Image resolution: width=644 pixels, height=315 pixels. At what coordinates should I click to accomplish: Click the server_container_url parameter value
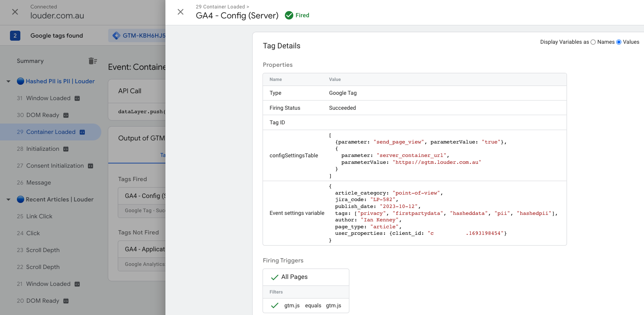[437, 162]
